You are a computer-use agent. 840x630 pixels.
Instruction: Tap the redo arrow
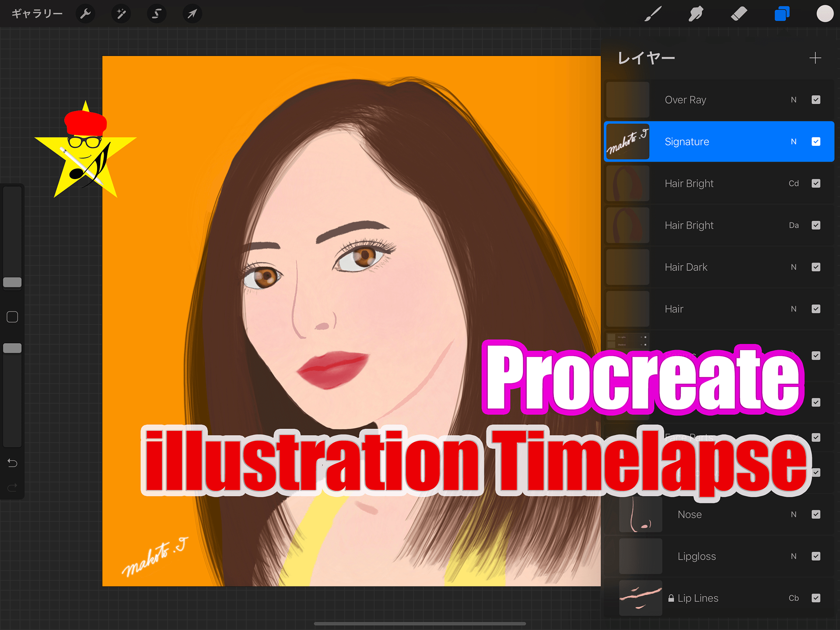pyautogui.click(x=12, y=487)
